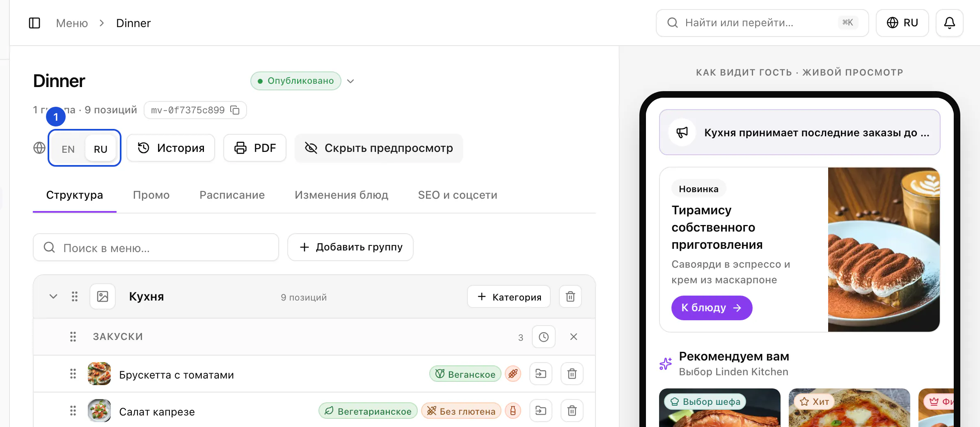Export menu as PDF
The image size is (980, 427).
(x=255, y=148)
